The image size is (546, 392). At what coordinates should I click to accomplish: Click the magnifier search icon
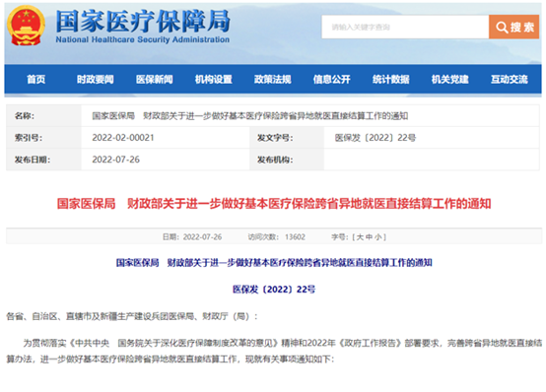[x=502, y=28]
